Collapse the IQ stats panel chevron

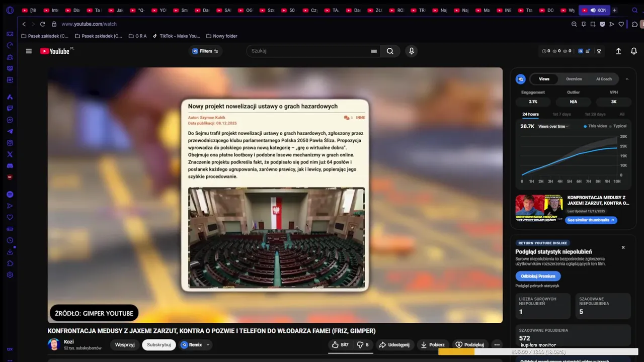click(627, 79)
